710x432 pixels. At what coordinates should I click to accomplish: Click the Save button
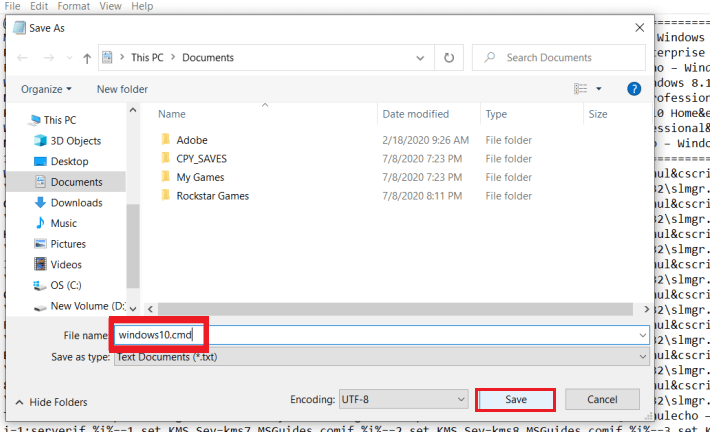(x=515, y=399)
